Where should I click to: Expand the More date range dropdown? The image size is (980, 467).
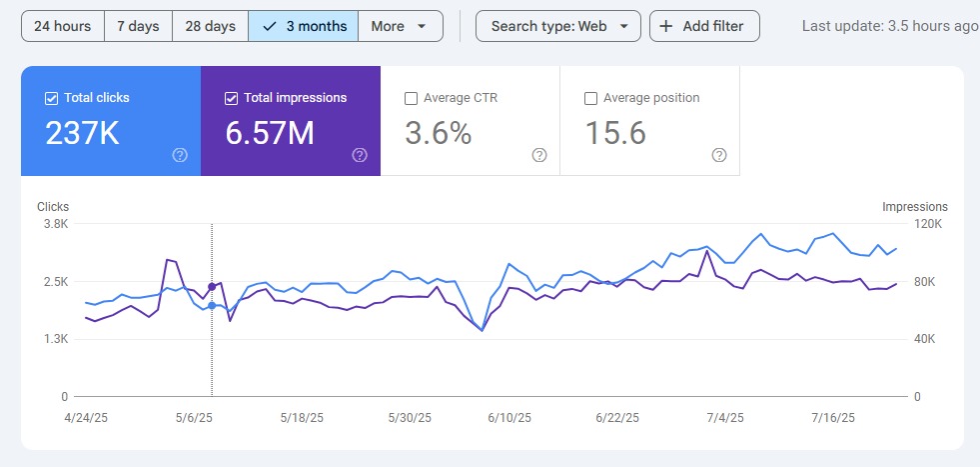click(400, 26)
